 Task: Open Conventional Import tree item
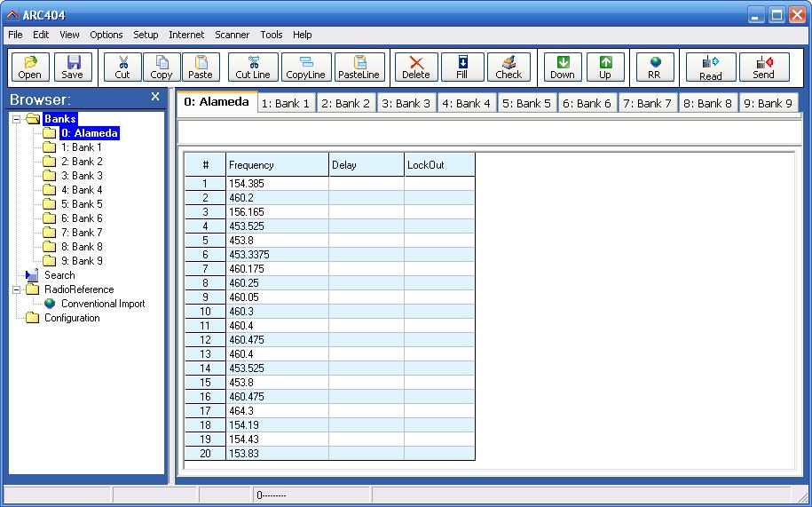tap(103, 304)
